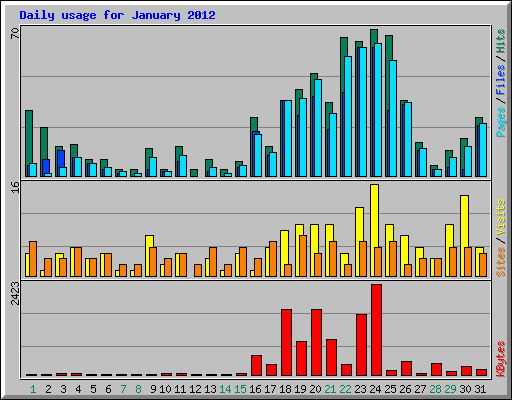Image resolution: width=512 pixels, height=400 pixels.
Task: Click the cyan Pages bar for day 31
Action: (x=483, y=150)
